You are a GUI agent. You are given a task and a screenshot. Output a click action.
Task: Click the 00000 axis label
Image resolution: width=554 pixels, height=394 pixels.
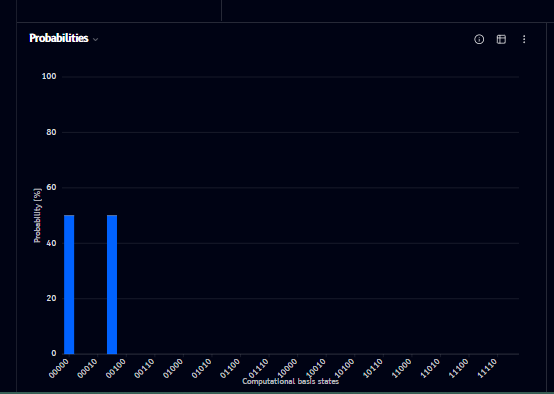(x=59, y=368)
